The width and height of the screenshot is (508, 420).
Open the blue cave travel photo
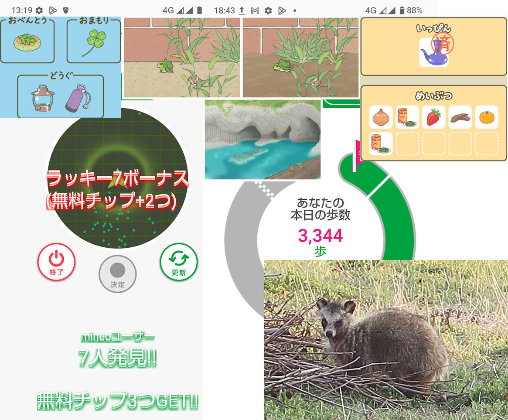pyautogui.click(x=263, y=140)
